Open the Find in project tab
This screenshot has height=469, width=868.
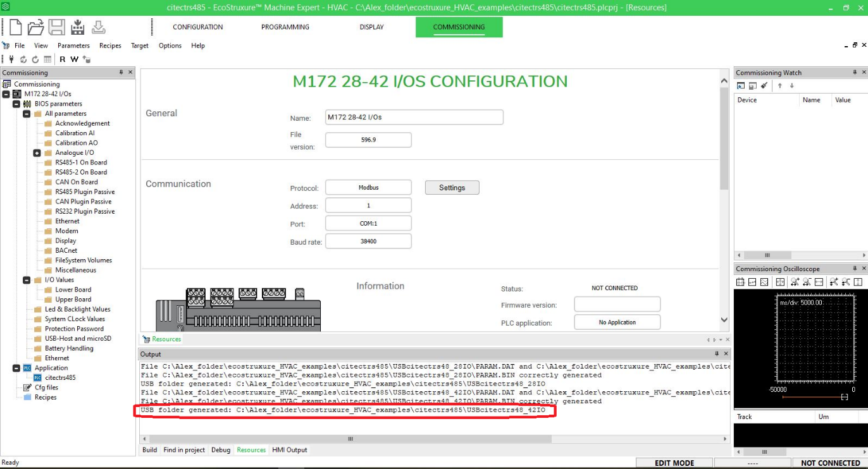pos(184,450)
